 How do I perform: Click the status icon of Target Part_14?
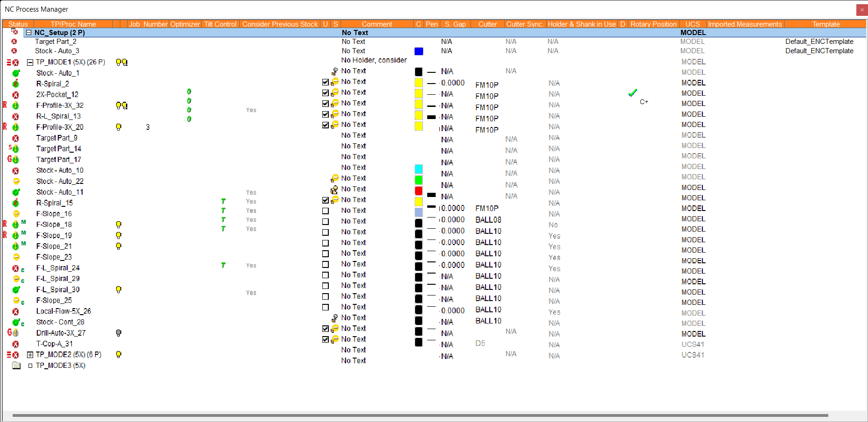tap(15, 148)
